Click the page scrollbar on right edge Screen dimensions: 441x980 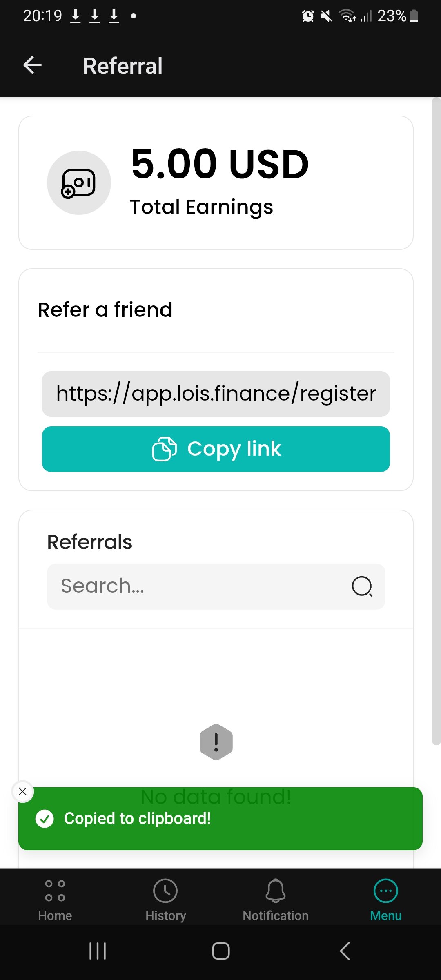[436, 421]
